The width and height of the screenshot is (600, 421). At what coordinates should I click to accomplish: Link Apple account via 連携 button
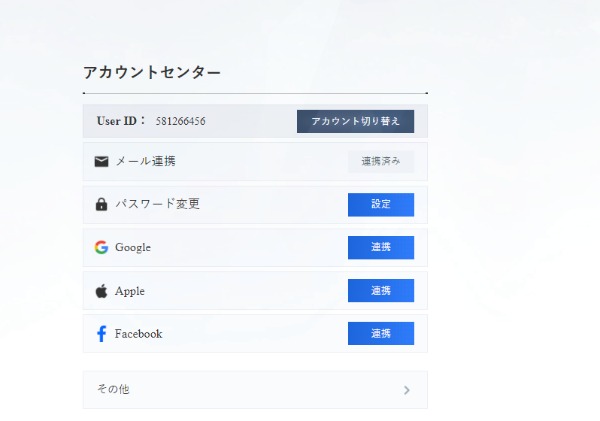[x=380, y=291]
